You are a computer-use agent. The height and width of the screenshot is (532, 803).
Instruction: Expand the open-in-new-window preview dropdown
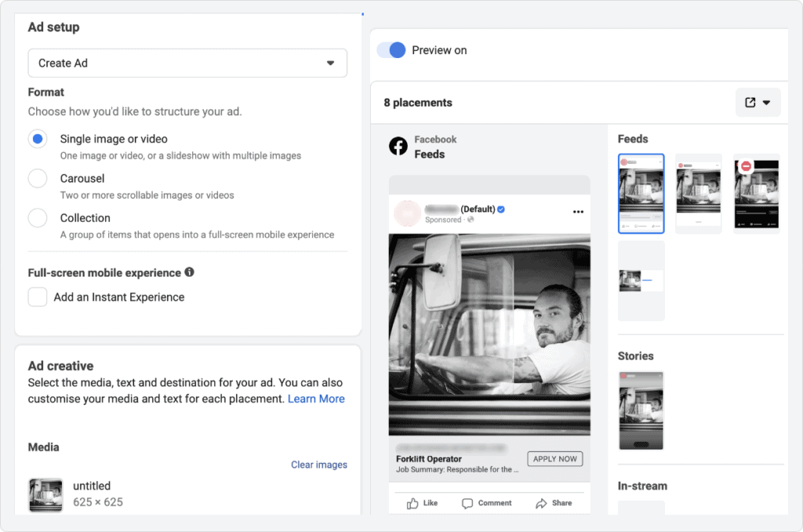point(758,103)
